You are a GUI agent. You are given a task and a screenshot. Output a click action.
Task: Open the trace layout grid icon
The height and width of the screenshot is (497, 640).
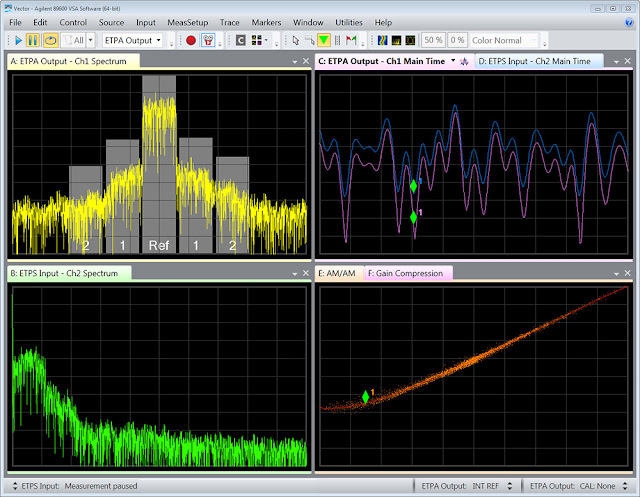point(258,41)
